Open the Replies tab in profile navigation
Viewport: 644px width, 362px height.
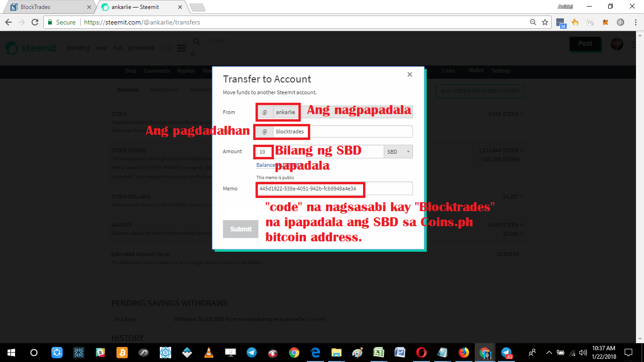tap(186, 71)
